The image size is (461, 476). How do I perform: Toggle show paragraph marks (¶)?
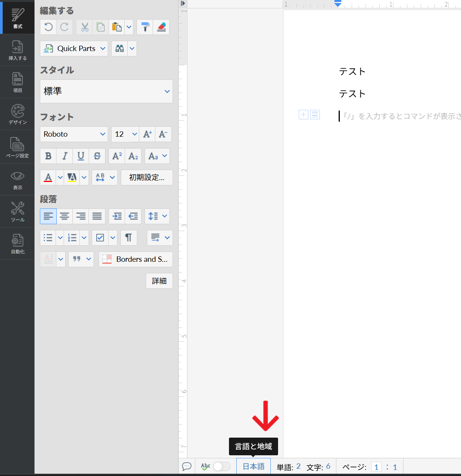click(x=128, y=238)
